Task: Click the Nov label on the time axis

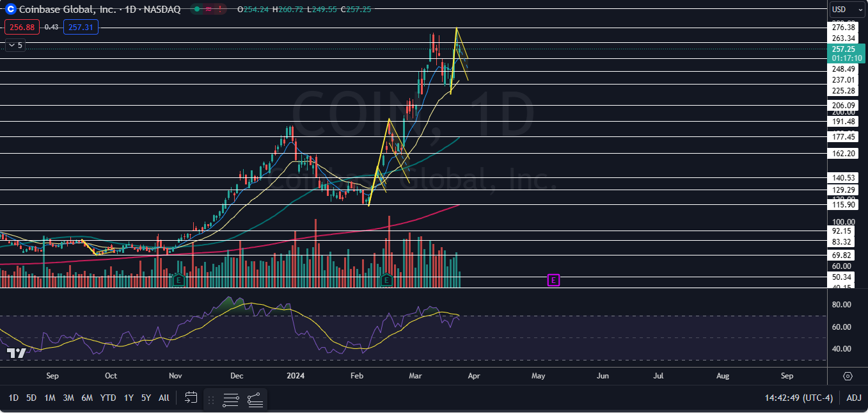Action: point(176,376)
